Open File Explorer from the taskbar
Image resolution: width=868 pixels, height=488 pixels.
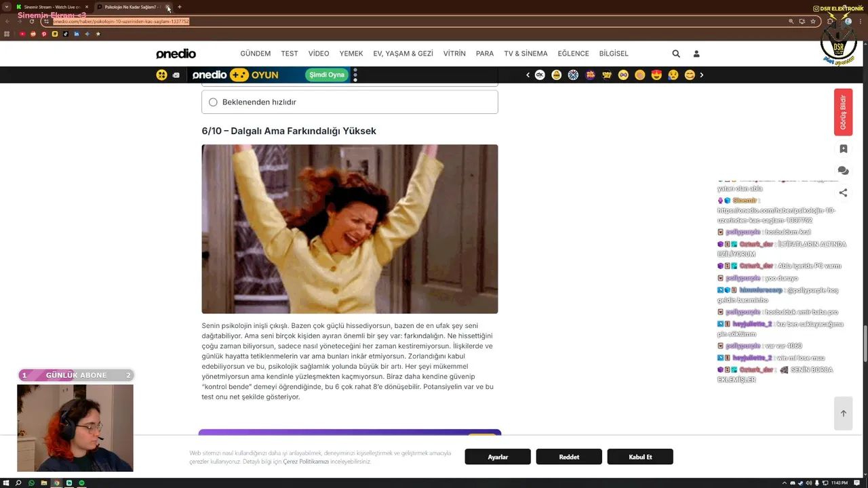44,483
